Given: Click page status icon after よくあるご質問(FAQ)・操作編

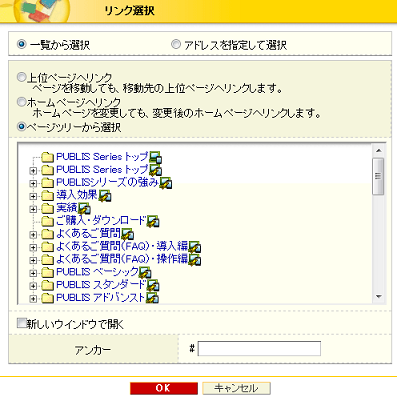Looking at the screenshot, I should 195,260.
